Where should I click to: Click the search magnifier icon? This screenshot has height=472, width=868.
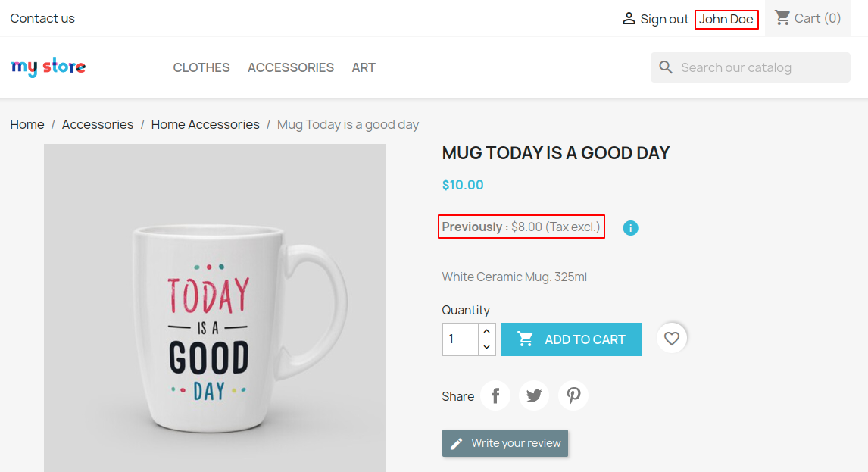pyautogui.click(x=666, y=67)
